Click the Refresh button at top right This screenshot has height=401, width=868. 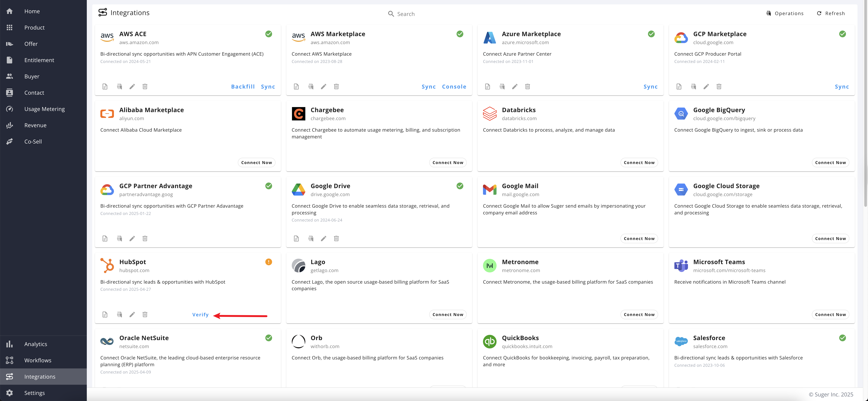click(x=831, y=14)
